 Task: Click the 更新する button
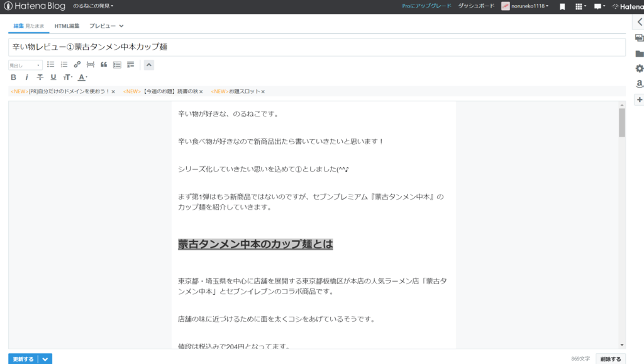click(x=23, y=359)
